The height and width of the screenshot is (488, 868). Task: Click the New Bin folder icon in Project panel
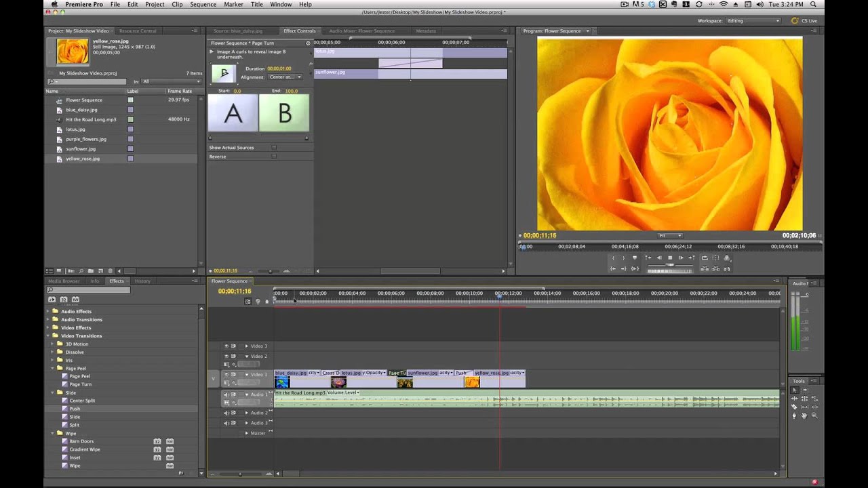coord(92,271)
